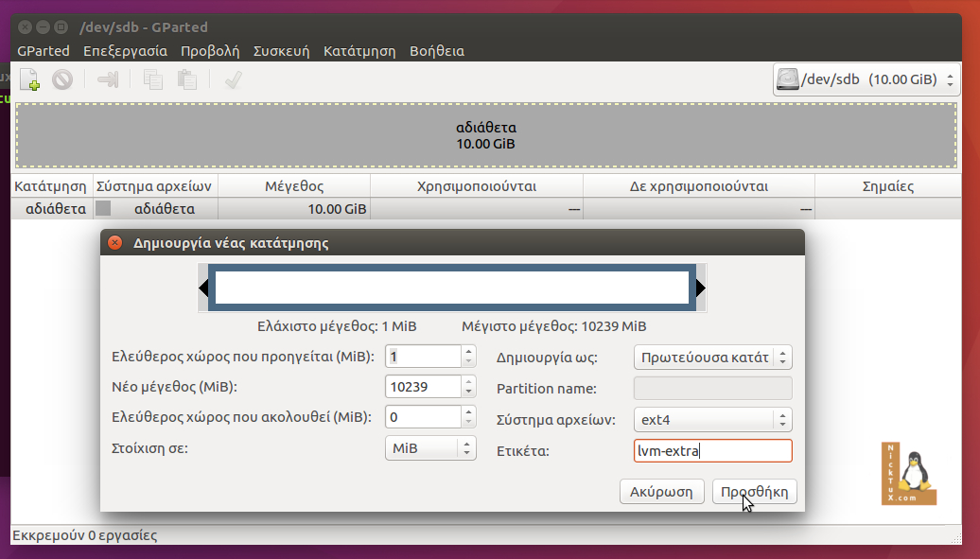980x559 pixels.
Task: Open the /dev/sdb device selector dropdown
Action: coord(867,80)
